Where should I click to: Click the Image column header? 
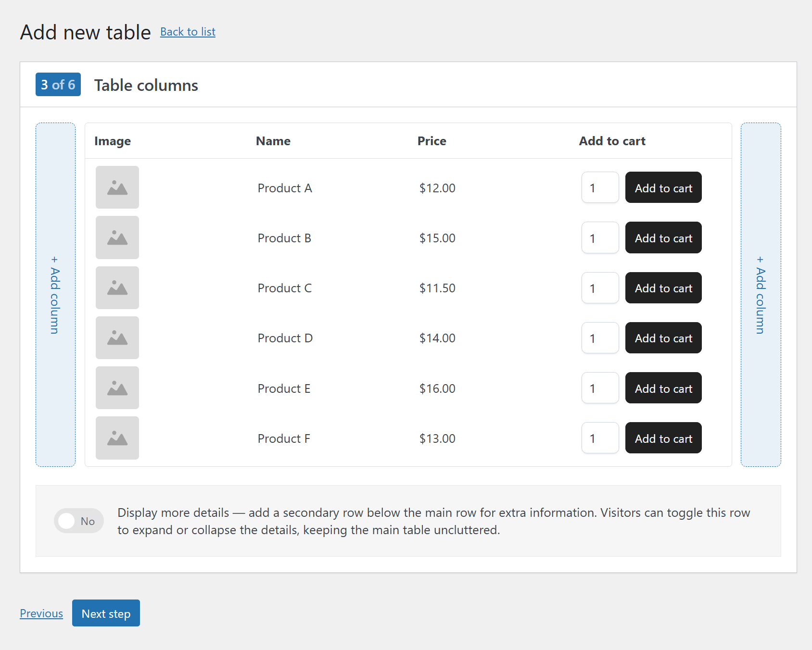[113, 141]
